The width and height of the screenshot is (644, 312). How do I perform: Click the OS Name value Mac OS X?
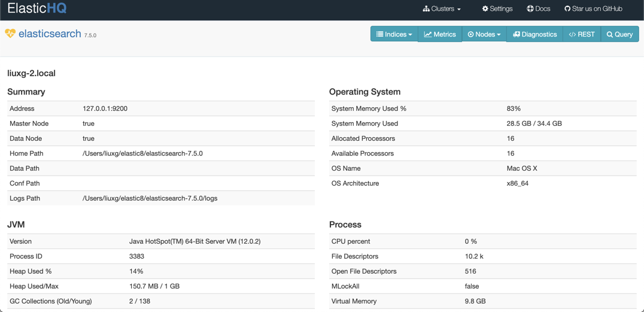coord(522,168)
